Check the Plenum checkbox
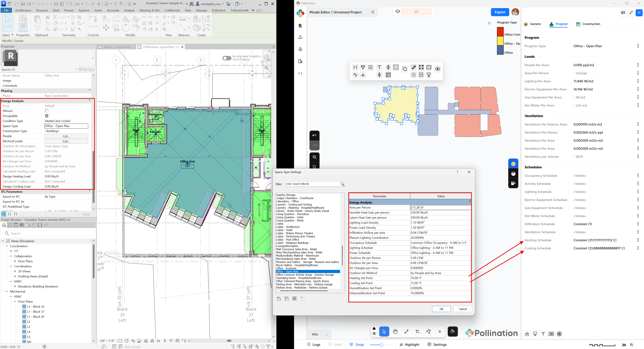Image resolution: width=644 pixels, height=349 pixels. (x=47, y=111)
